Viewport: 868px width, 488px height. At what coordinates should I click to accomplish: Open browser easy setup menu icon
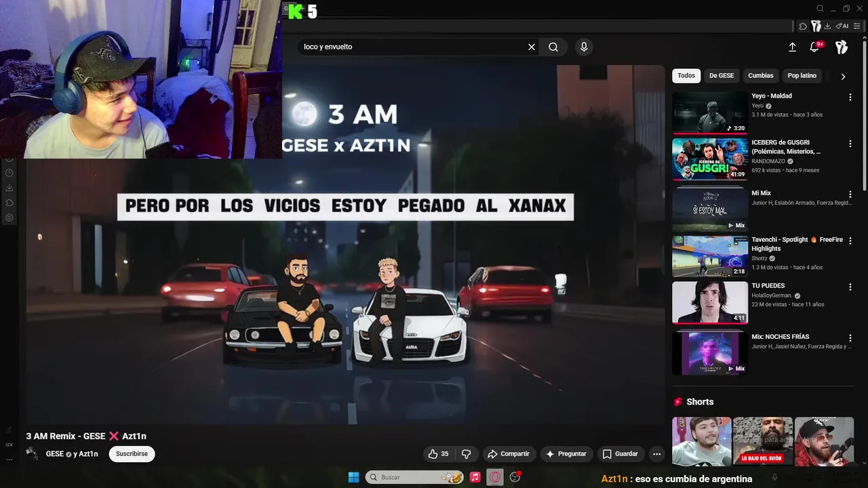[x=857, y=26]
